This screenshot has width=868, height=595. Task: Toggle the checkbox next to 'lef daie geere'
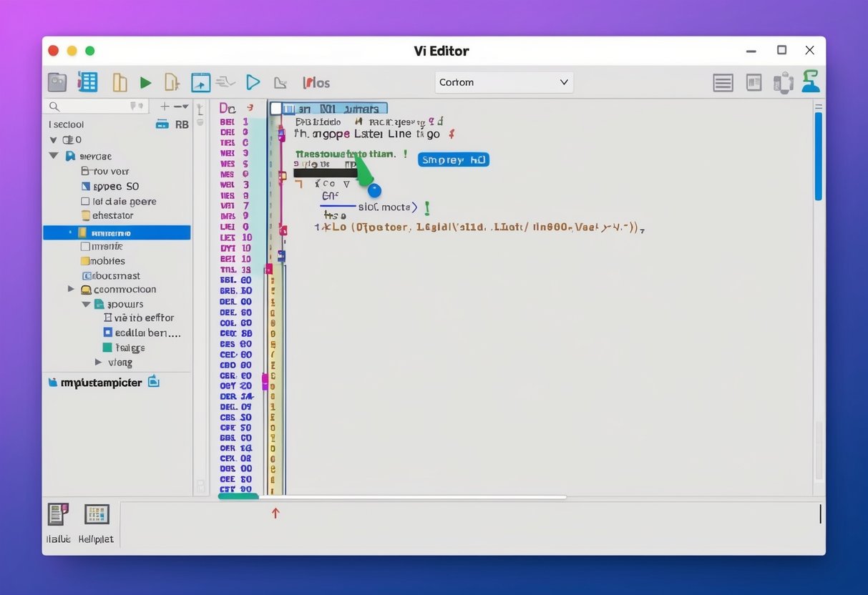pos(86,202)
